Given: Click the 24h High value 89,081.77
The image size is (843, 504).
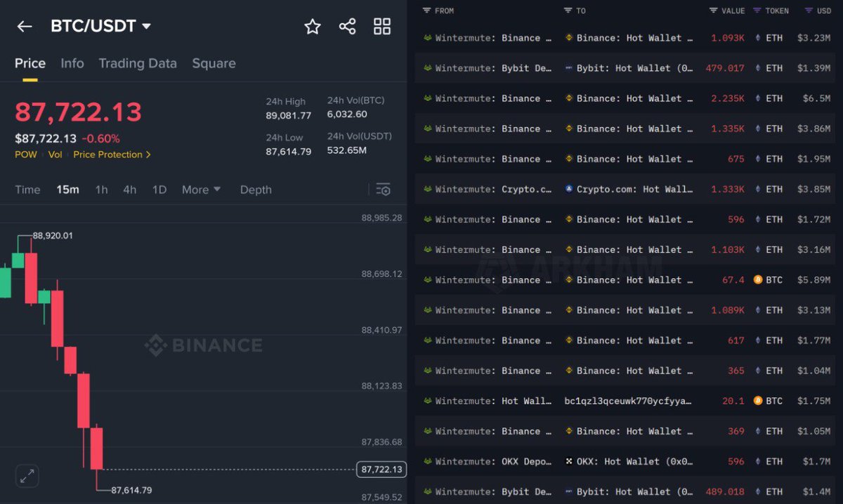Looking at the screenshot, I should pos(288,115).
